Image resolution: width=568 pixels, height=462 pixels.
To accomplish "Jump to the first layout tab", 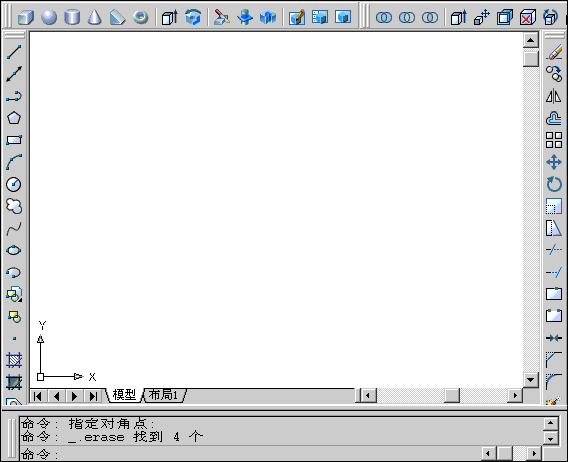I will point(38,396).
